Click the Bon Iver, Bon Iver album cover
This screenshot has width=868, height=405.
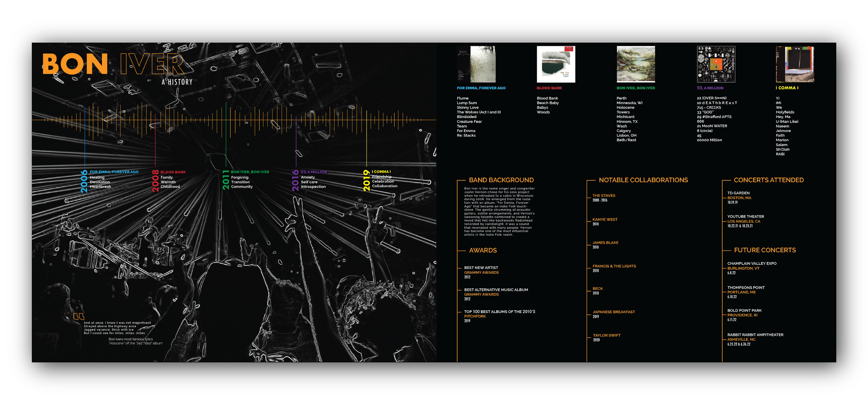coord(636,64)
